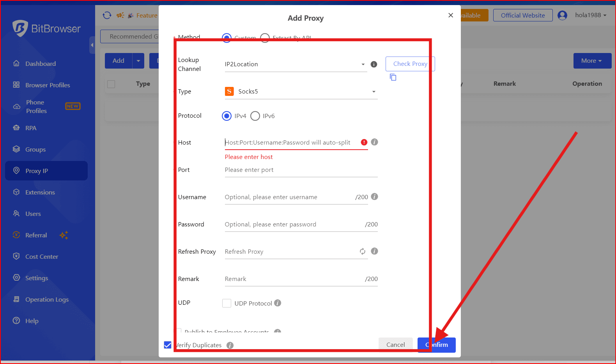616x364 pixels.
Task: Enable the UDP Protocol checkbox
Action: (227, 303)
